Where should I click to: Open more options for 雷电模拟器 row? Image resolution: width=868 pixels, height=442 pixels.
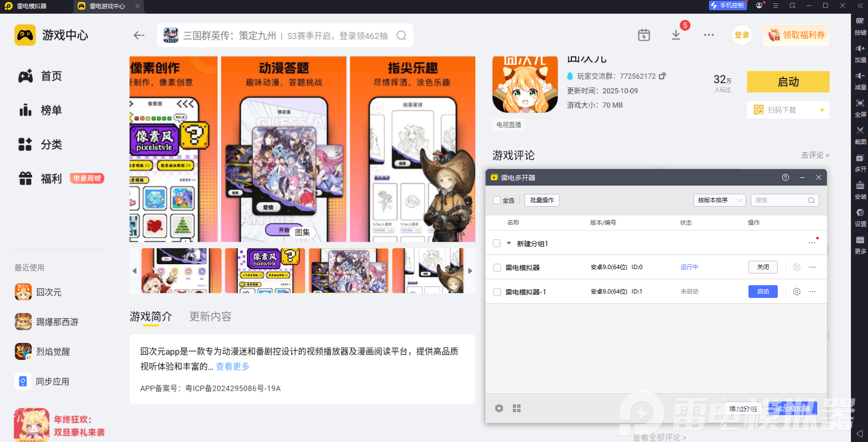point(812,267)
